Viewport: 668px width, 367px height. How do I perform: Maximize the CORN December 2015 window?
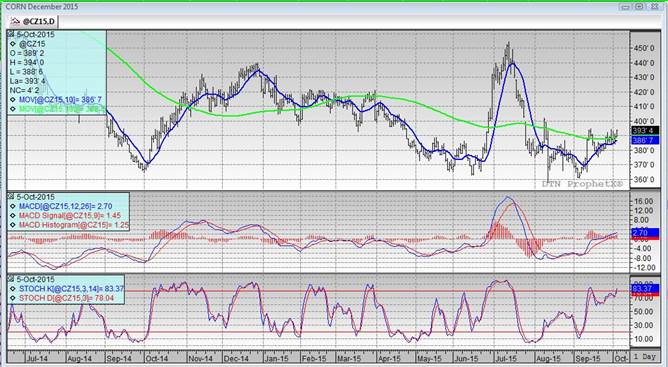click(639, 6)
